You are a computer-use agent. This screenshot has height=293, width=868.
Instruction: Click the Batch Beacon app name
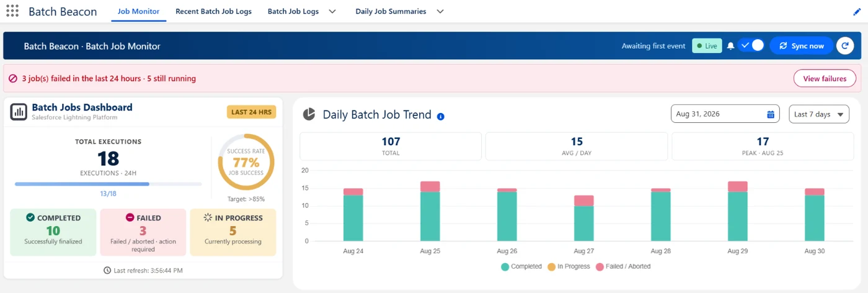point(63,12)
